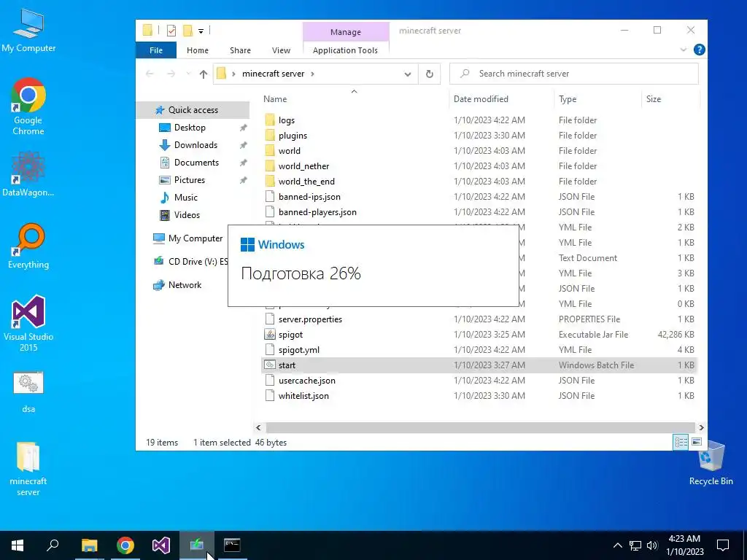This screenshot has height=560, width=747.
Task: Open the Customize Quick Access Toolbar dropdown
Action: point(201,31)
